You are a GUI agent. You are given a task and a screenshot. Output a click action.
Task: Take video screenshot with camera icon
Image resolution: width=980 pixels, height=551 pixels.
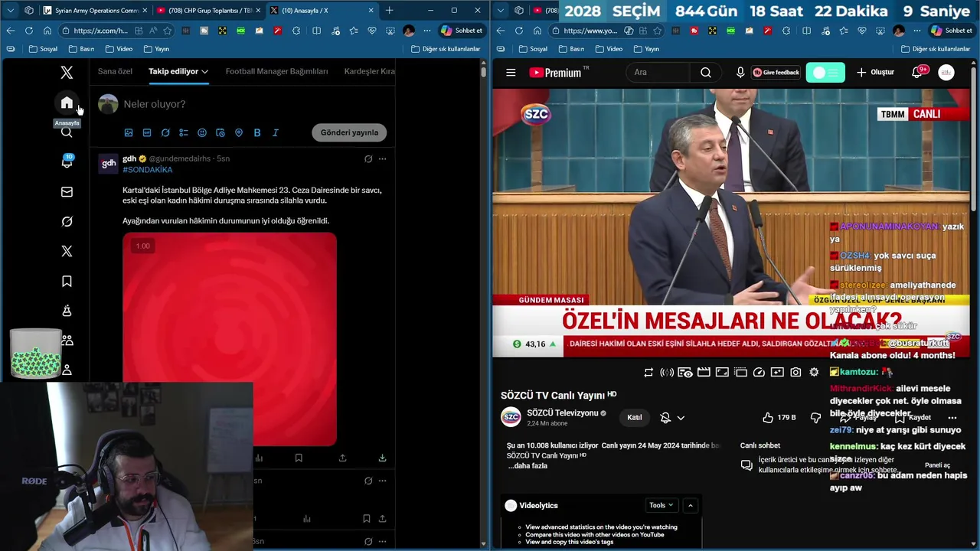(795, 372)
